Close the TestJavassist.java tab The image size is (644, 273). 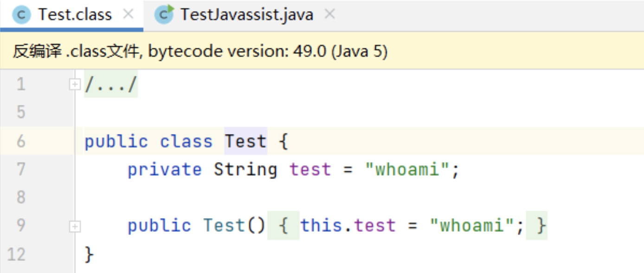click(x=329, y=14)
